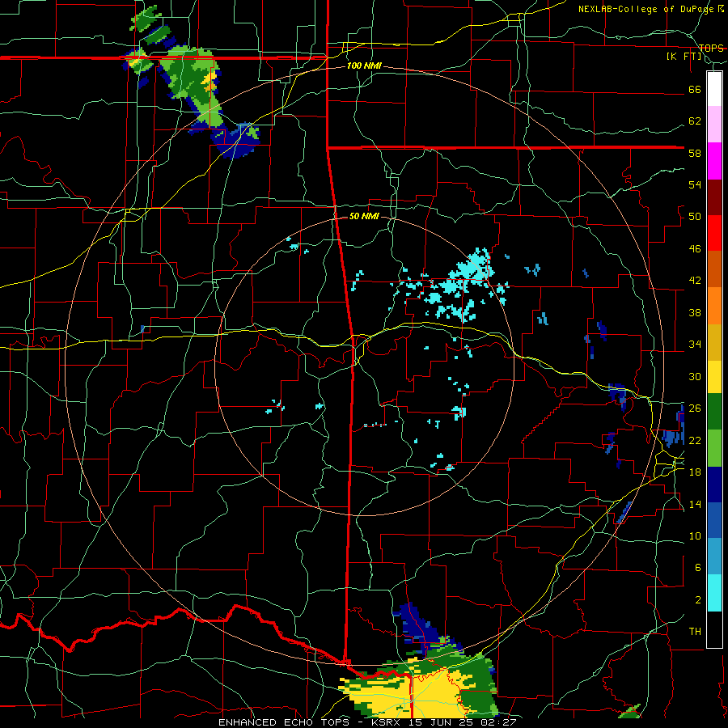Click the light pink legend swatch
This screenshot has width=728, height=728.
tap(714, 125)
